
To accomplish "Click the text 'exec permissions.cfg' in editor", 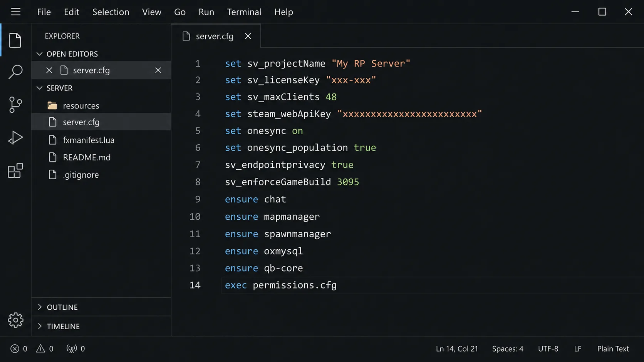I will click(x=281, y=285).
